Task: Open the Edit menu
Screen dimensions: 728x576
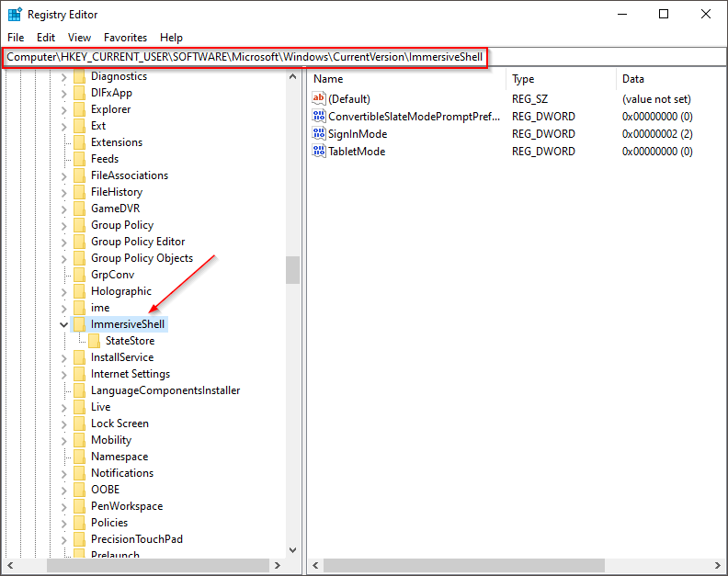Action: click(x=46, y=38)
